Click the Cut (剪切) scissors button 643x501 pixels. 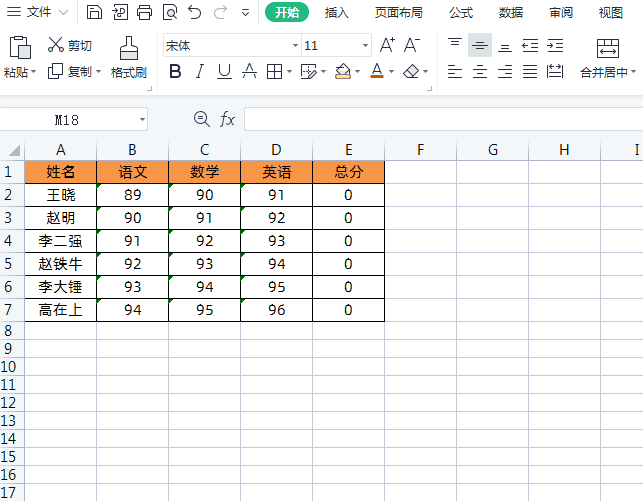(69, 45)
